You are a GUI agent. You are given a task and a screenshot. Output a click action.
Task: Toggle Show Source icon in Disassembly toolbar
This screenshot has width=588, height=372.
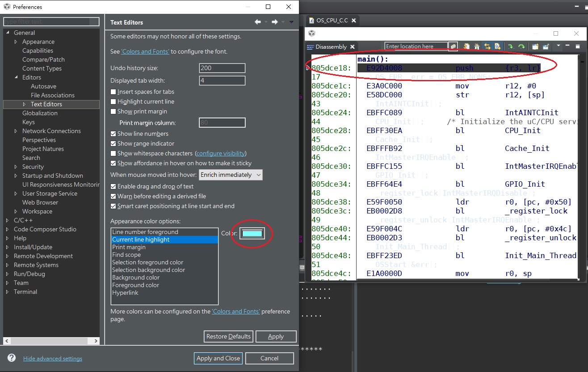[497, 46]
